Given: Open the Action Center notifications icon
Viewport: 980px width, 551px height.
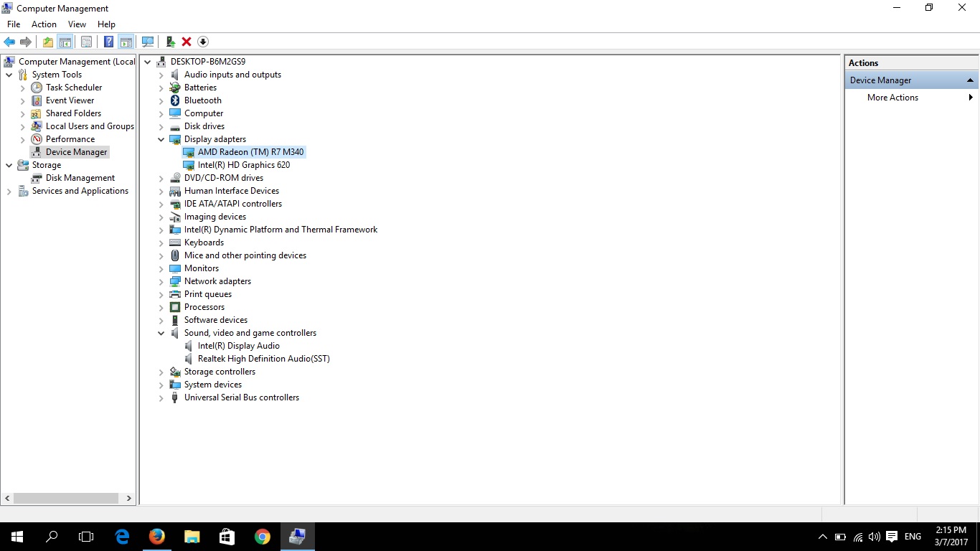Looking at the screenshot, I should click(892, 537).
